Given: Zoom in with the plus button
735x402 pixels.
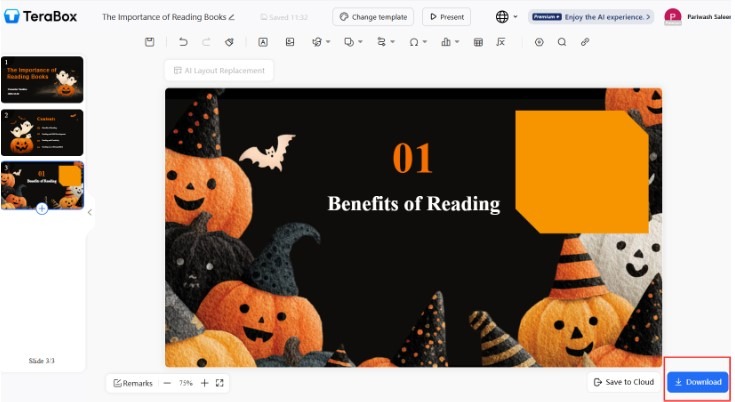Looking at the screenshot, I should point(204,383).
